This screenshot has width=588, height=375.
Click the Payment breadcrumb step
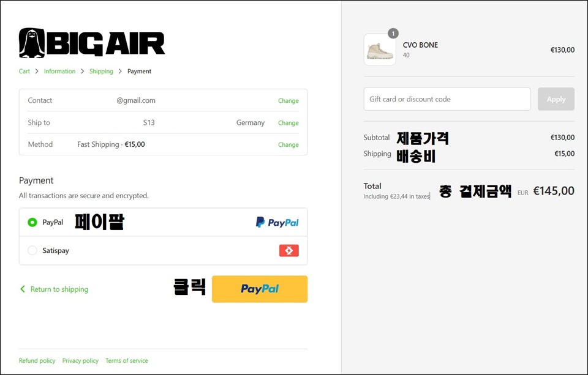click(139, 71)
